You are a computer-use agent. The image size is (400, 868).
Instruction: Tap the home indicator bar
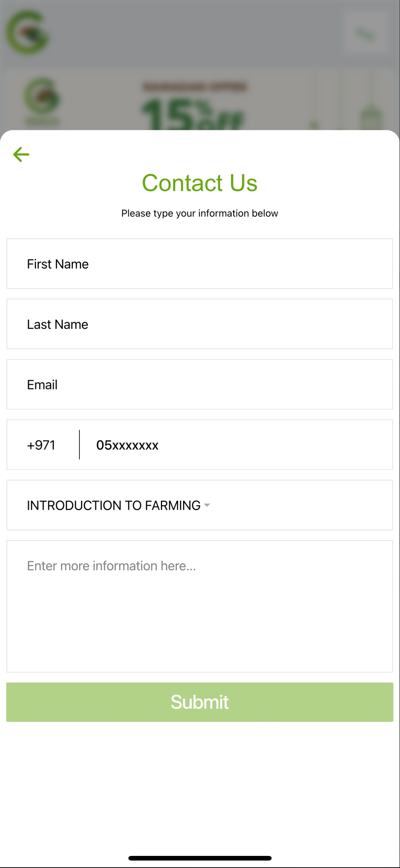[x=200, y=858]
